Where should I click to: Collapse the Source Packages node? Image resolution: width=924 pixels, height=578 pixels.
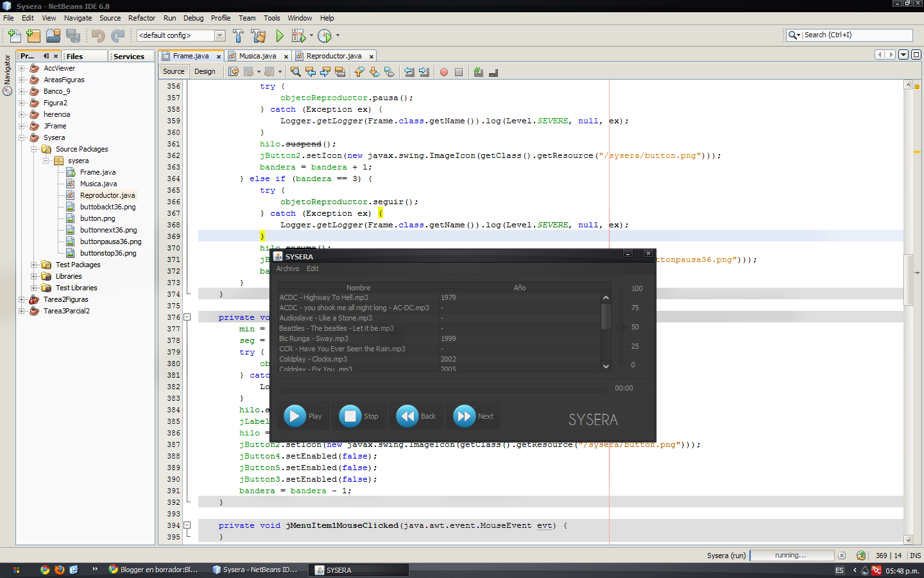(34, 149)
